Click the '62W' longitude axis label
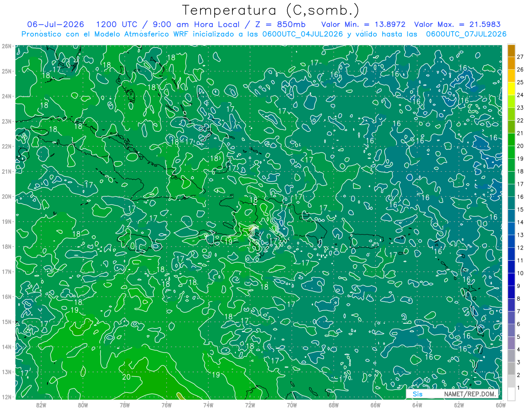Screen dimensions: 532x411 (459, 405)
